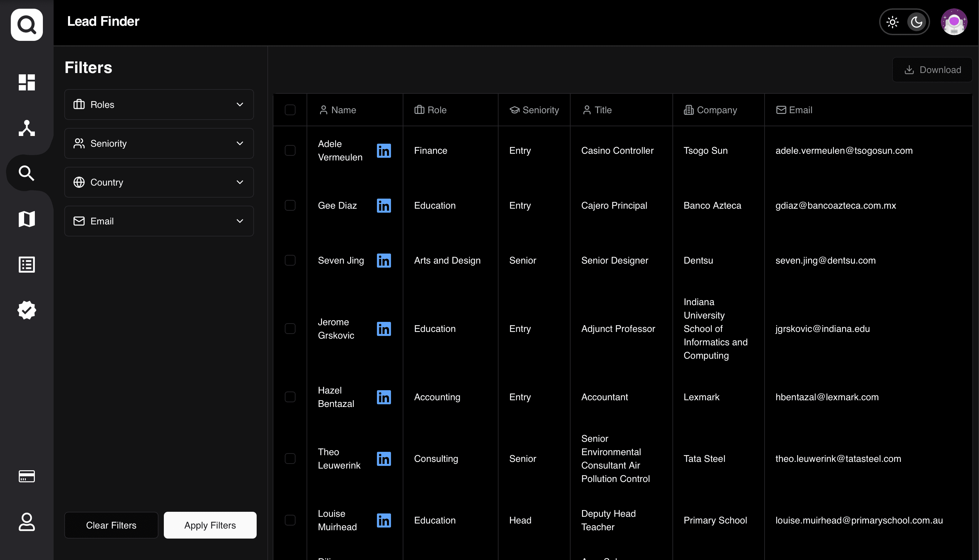Check the row checkbox for Gee Diaz

(x=290, y=205)
